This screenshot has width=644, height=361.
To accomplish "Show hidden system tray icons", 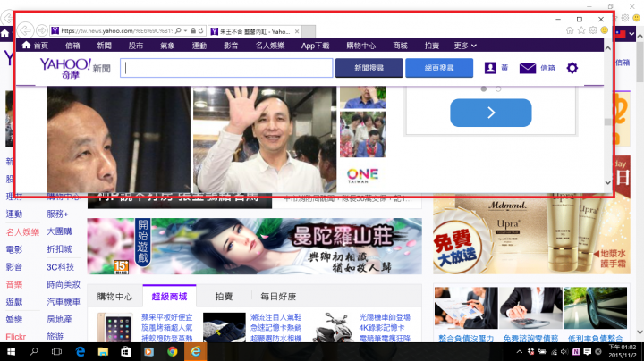I will (x=519, y=351).
